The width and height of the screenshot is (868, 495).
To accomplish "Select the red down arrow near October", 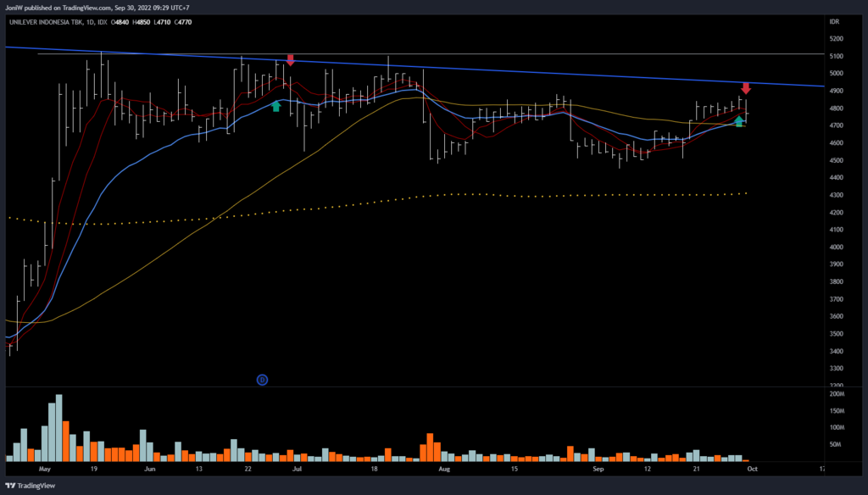I will click(x=746, y=88).
